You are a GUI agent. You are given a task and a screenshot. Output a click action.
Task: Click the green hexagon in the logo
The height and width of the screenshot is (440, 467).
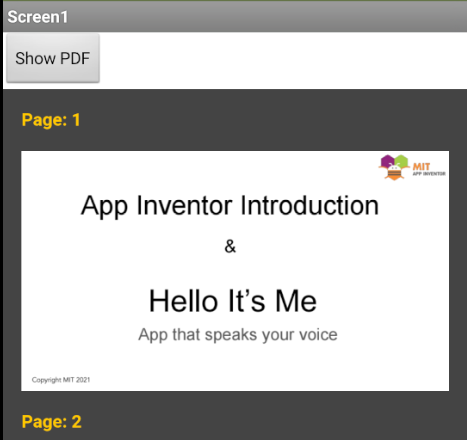(x=401, y=161)
